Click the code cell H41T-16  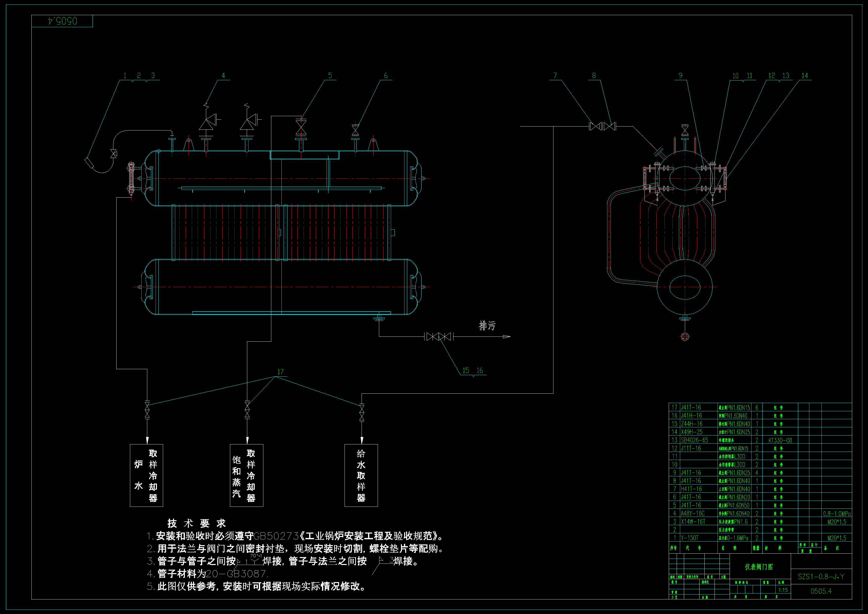click(x=691, y=489)
